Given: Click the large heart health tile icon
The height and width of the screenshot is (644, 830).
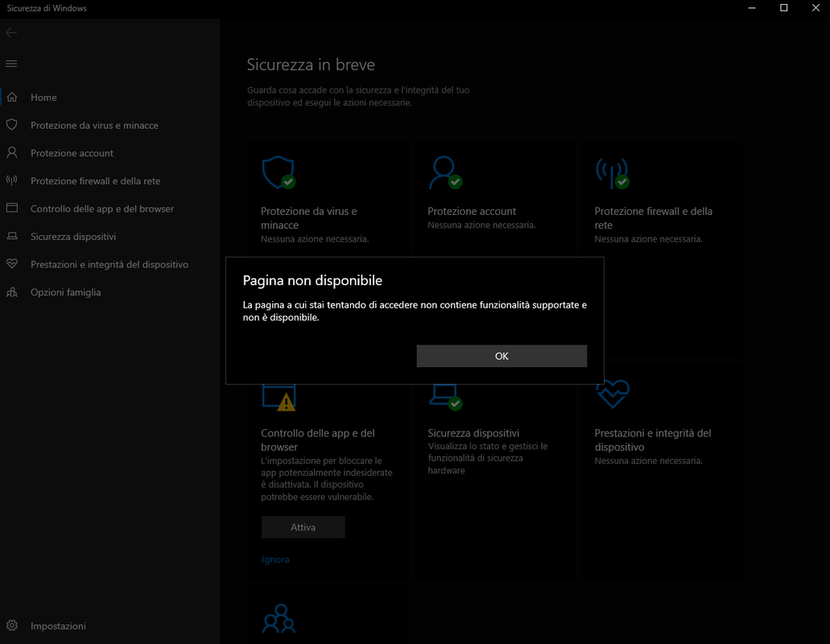Looking at the screenshot, I should point(613,394).
